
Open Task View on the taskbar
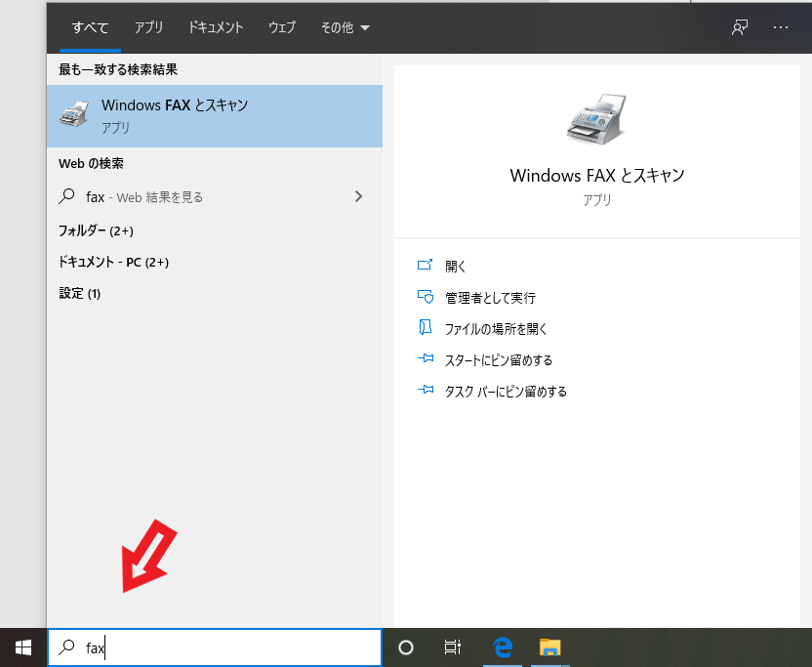coord(453,647)
